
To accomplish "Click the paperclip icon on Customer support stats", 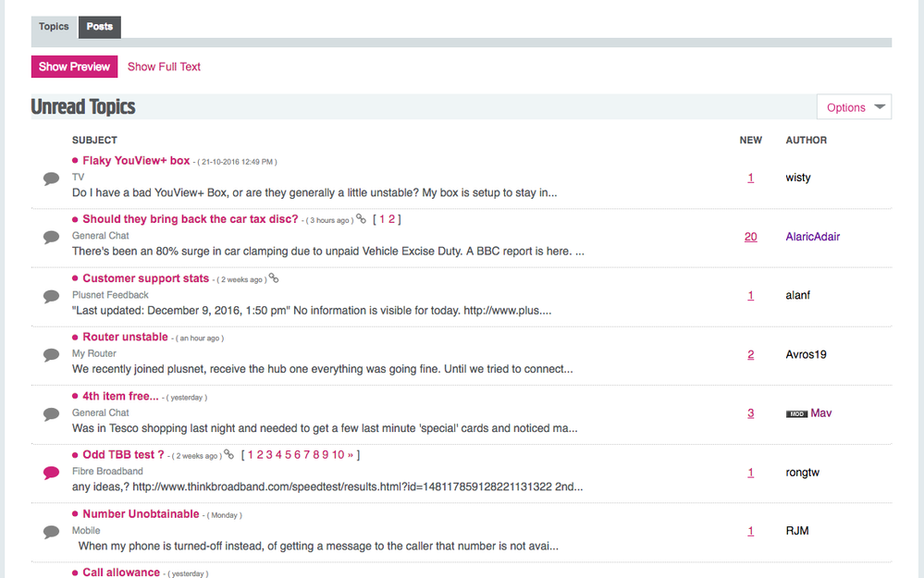I will coord(274,277).
